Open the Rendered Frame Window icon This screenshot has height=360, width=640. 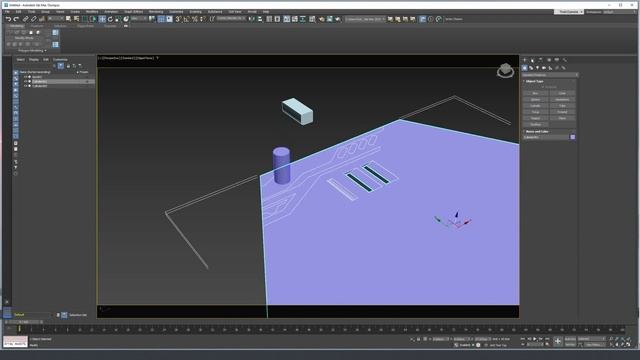[x=329, y=19]
